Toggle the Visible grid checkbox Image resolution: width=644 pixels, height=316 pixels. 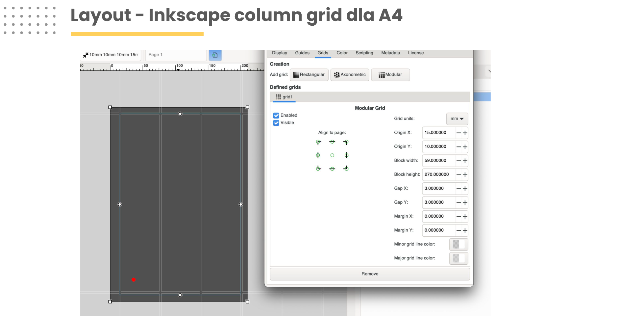coord(276,123)
